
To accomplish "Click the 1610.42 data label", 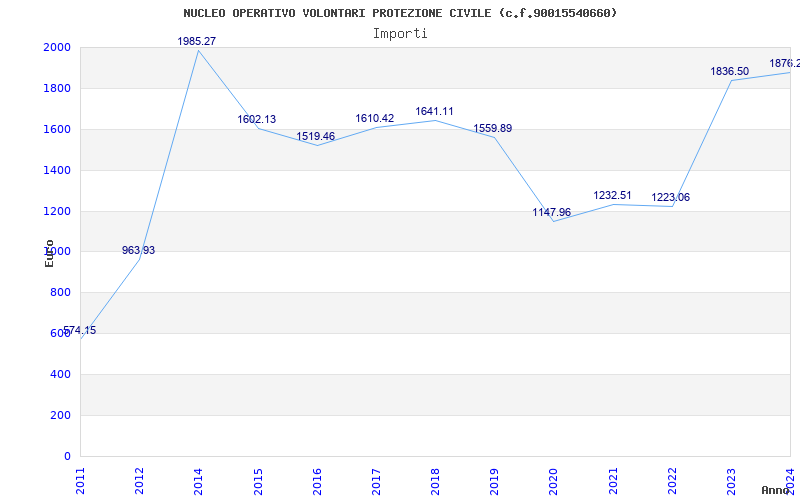I will pos(374,118).
